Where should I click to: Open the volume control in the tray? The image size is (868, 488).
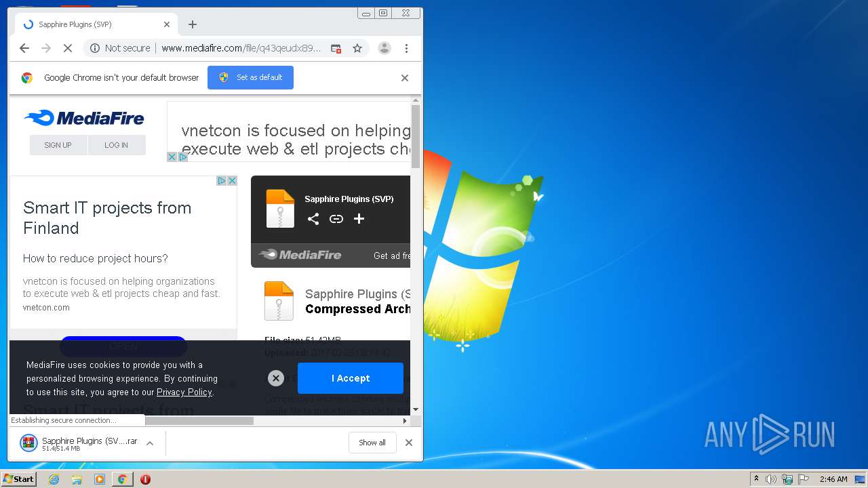point(771,479)
